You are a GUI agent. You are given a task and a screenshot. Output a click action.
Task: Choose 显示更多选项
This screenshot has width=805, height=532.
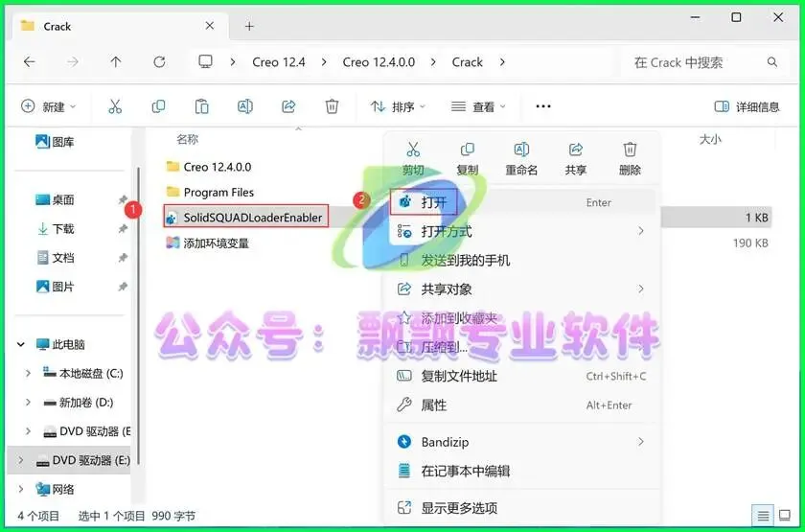tap(521, 508)
